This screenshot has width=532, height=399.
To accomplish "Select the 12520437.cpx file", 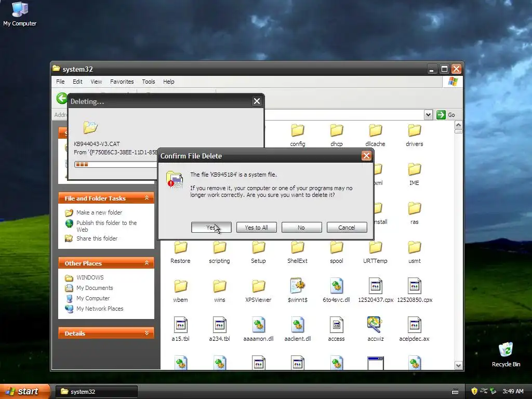I will pos(376,290).
